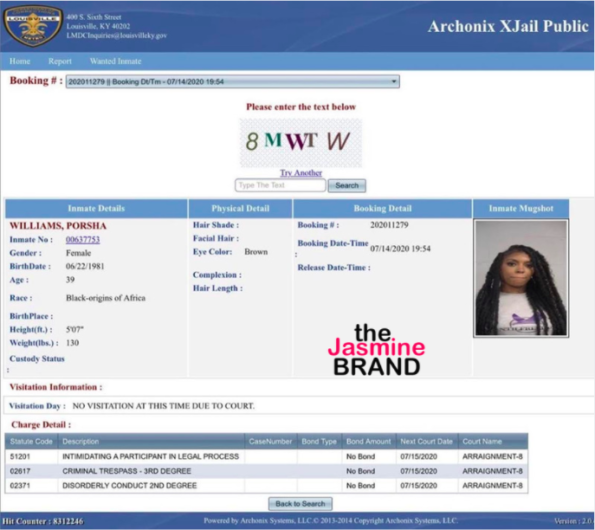Open inmate number 00637753 link

tap(83, 239)
